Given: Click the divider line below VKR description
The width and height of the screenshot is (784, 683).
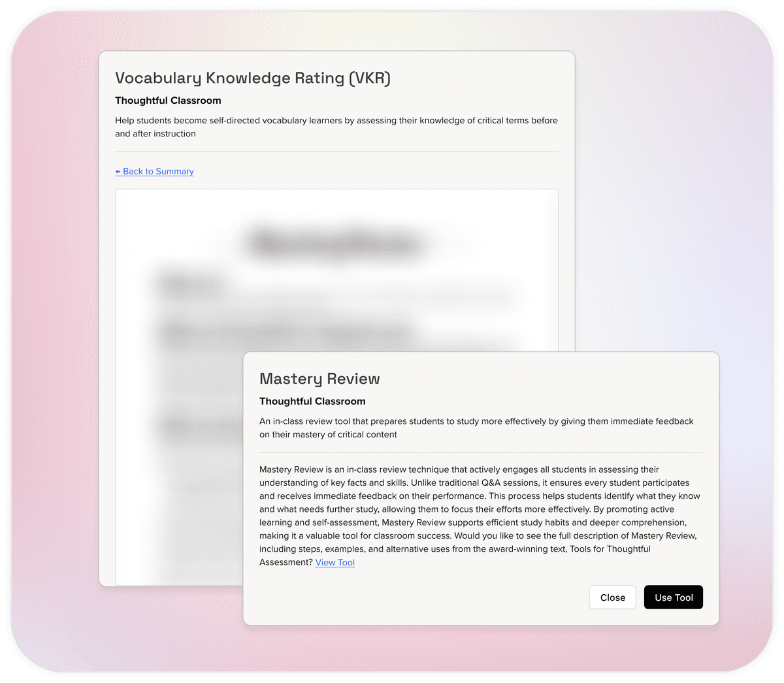Looking at the screenshot, I should 336,152.
